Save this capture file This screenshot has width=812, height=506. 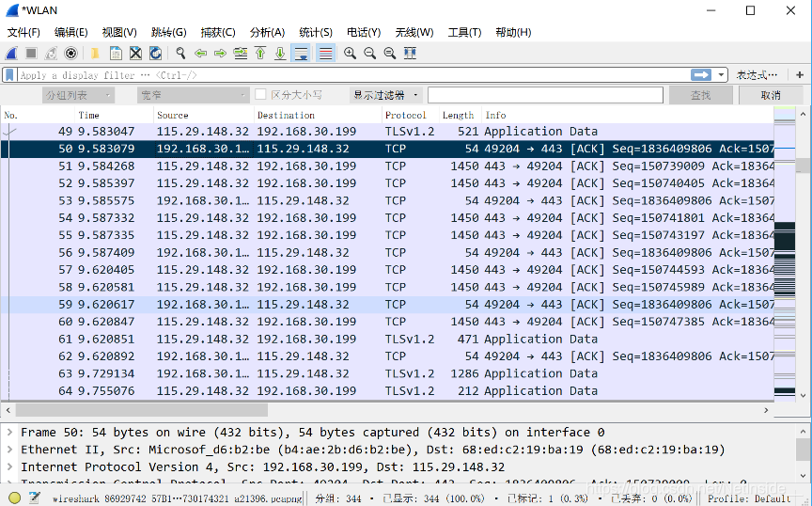click(116, 53)
